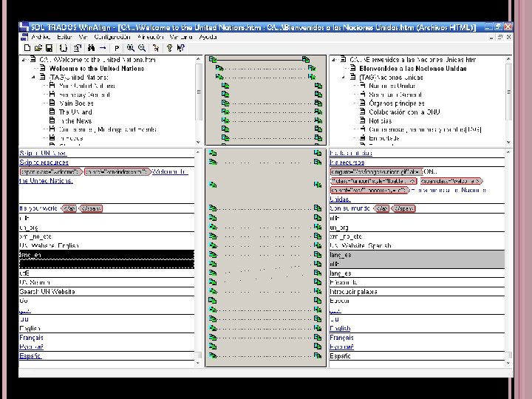Click the Français link in left pane
532x399 pixels.
click(x=31, y=338)
